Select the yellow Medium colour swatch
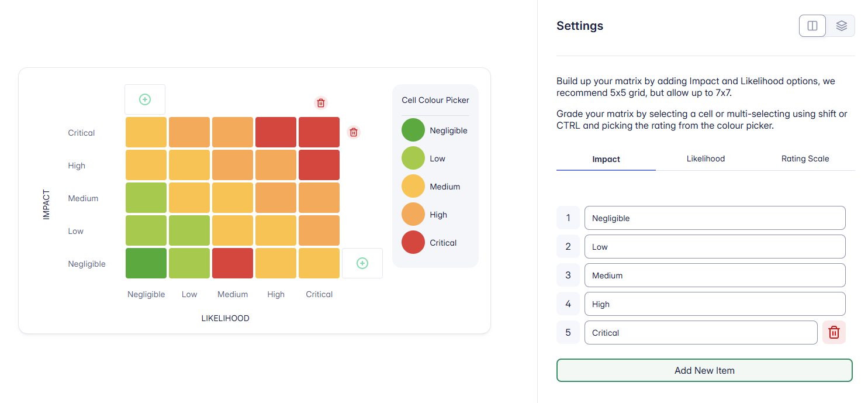868x403 pixels. (413, 186)
